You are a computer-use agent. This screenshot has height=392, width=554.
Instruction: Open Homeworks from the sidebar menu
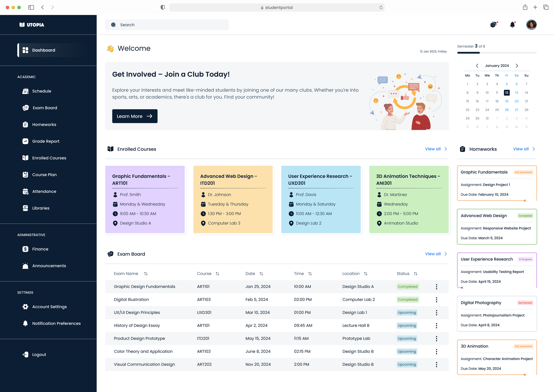[x=44, y=125]
